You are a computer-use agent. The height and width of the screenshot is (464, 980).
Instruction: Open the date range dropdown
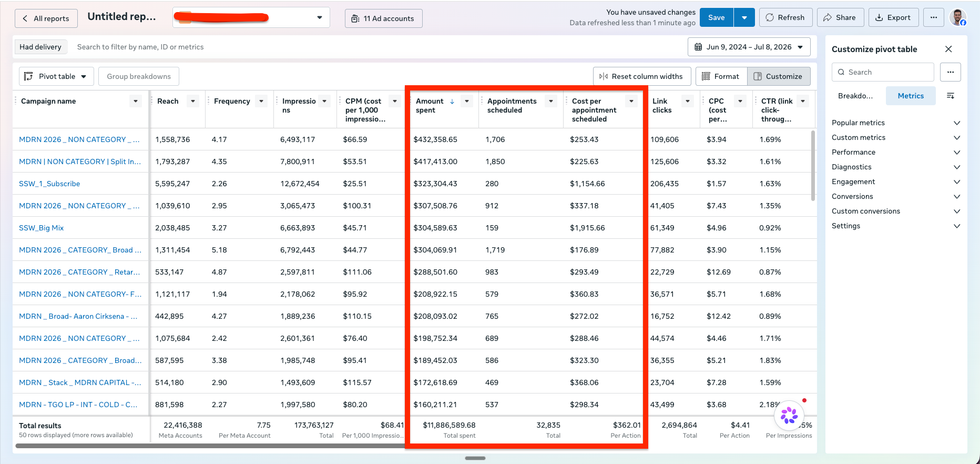coord(749,47)
